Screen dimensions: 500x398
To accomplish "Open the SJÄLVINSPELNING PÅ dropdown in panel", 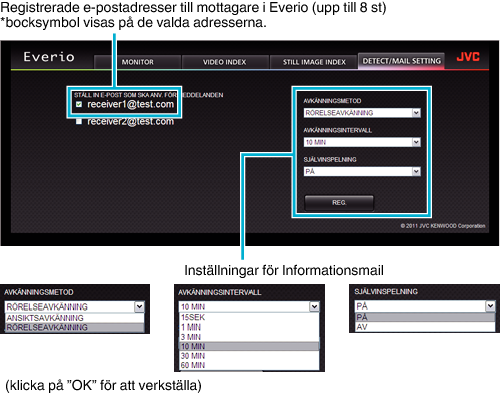I will 362,172.
